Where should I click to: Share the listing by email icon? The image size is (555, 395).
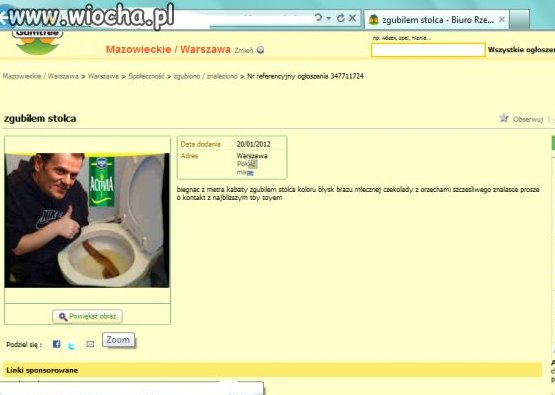click(90, 344)
